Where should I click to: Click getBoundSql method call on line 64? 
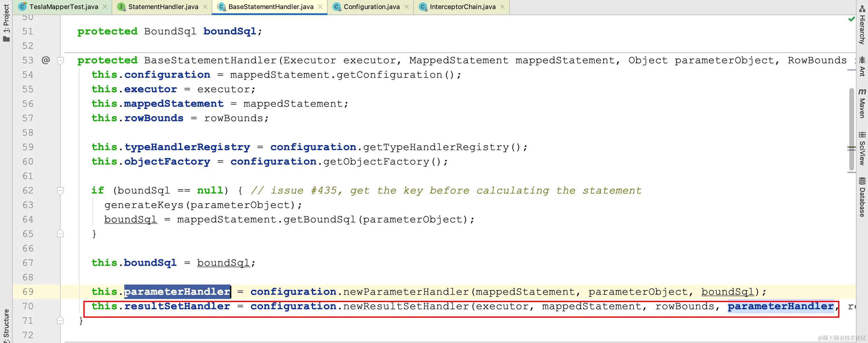coord(319,219)
